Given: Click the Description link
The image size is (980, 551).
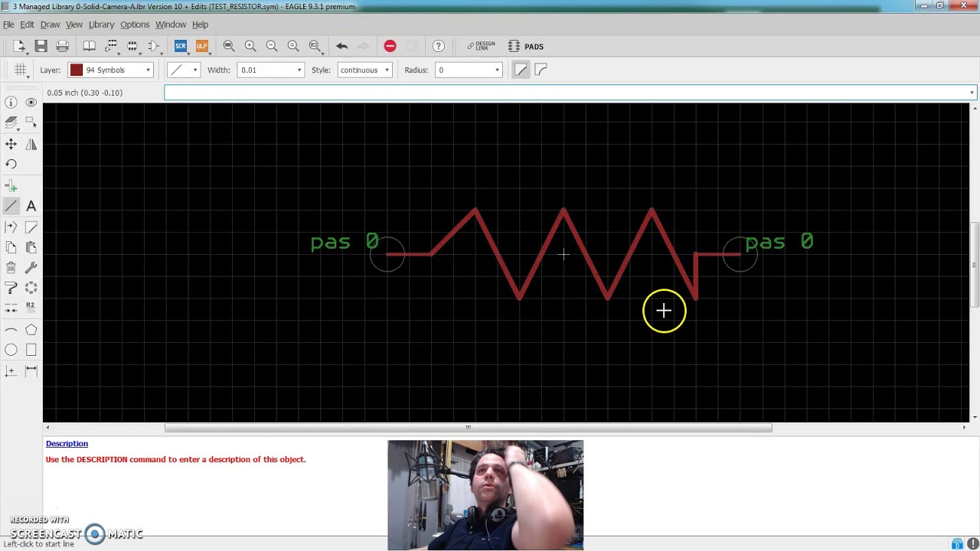Looking at the screenshot, I should coord(67,444).
